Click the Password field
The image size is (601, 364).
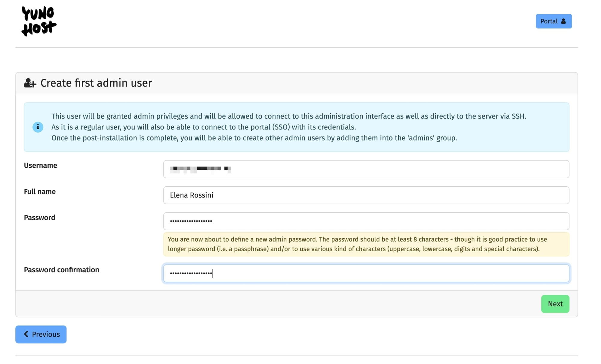point(366,221)
